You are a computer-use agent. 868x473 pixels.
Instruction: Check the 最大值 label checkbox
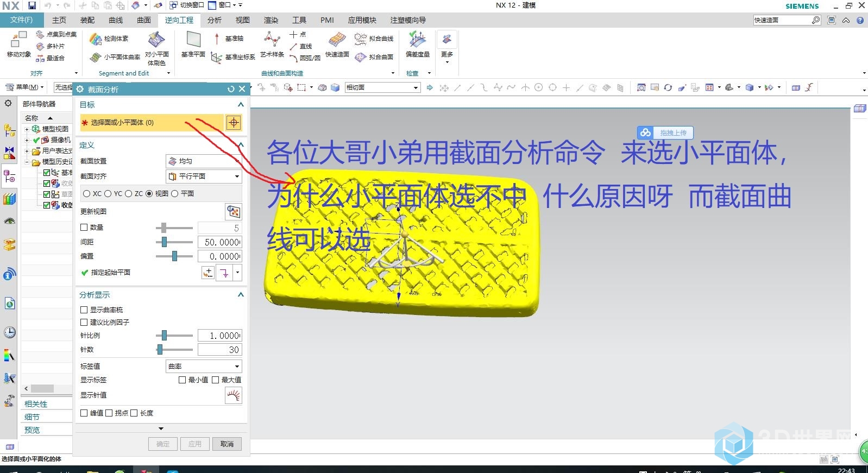[215, 380]
